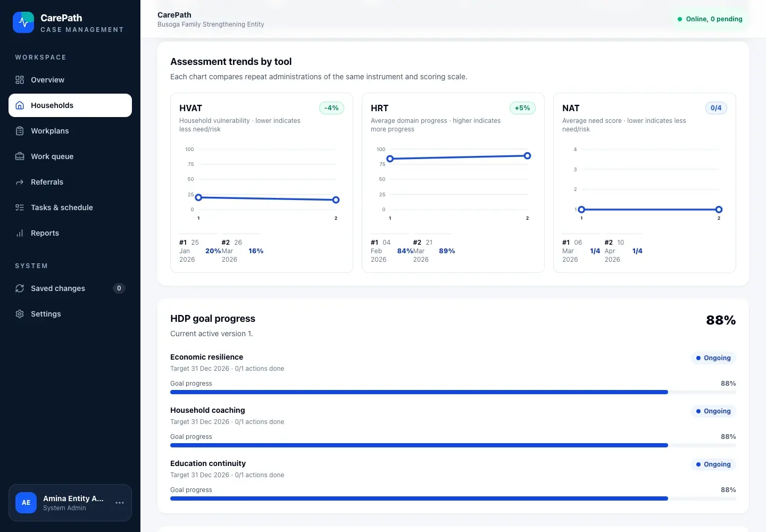Screen dimensions: 766x532
Task: Select HVAT chart first data point
Action: coord(198,197)
